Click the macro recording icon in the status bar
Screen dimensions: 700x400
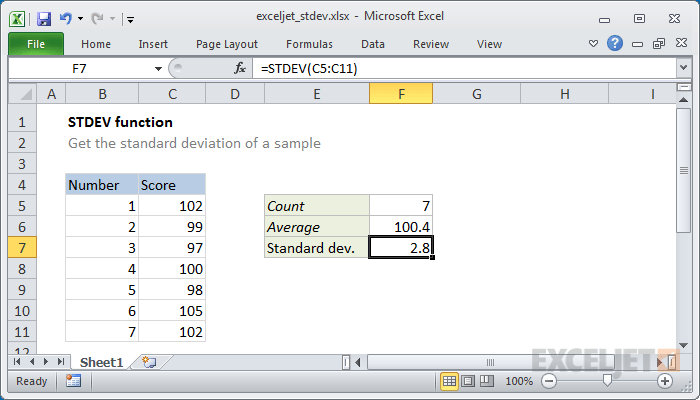[73, 381]
